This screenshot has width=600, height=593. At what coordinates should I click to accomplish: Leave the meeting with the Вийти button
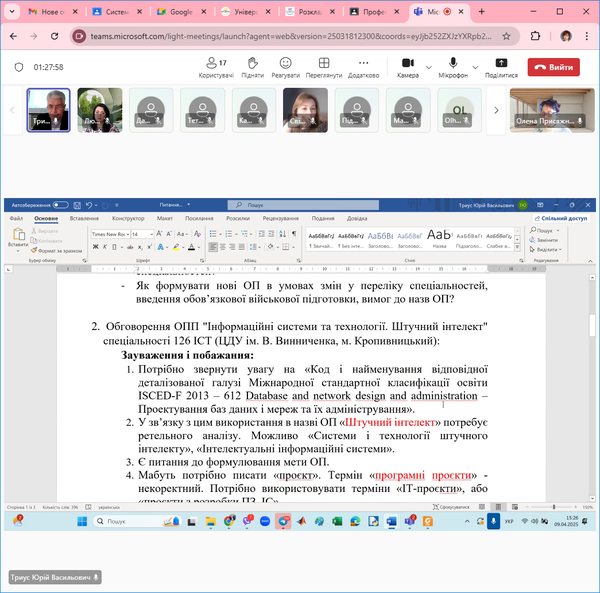[x=554, y=67]
